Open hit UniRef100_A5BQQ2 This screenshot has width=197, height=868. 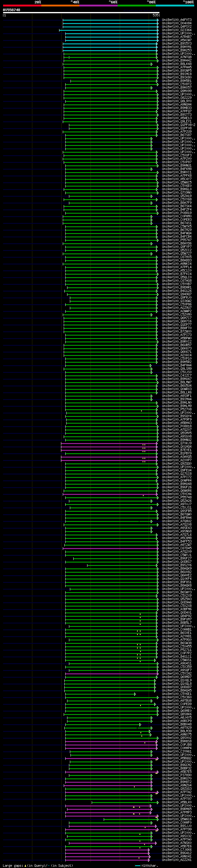(176, 758)
